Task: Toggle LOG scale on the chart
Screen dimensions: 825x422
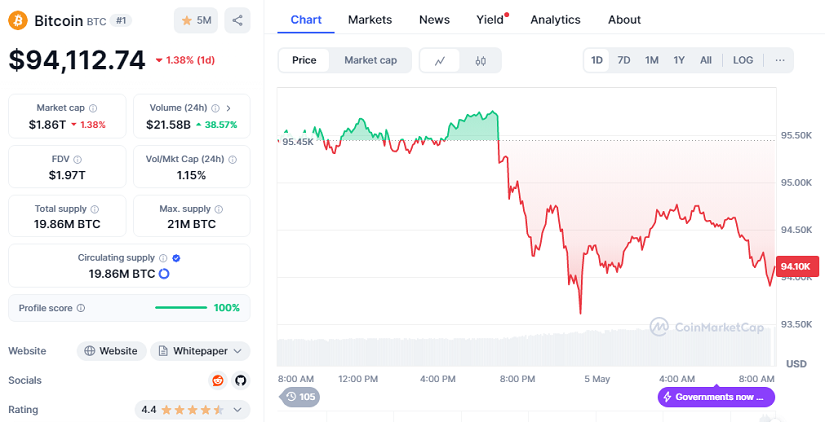Action: pyautogui.click(x=743, y=60)
